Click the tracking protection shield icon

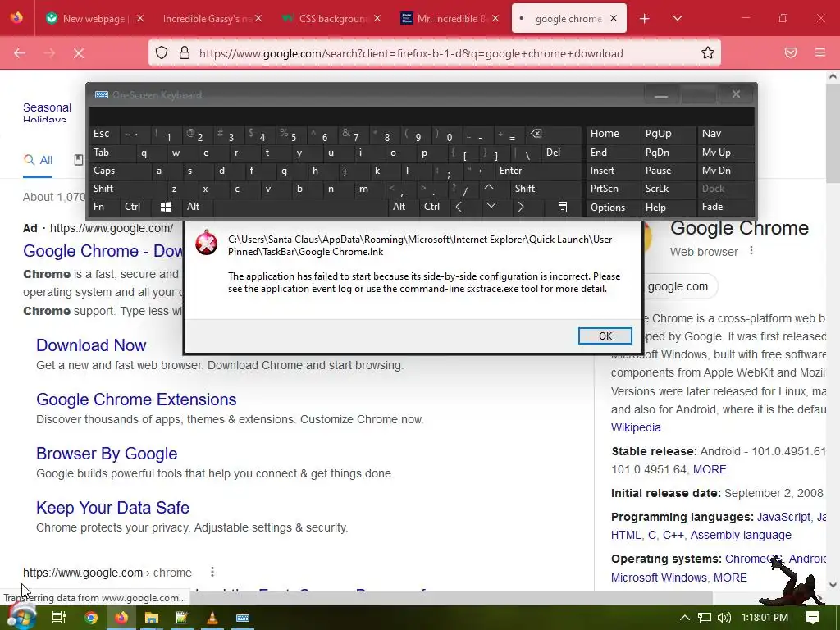click(x=162, y=53)
